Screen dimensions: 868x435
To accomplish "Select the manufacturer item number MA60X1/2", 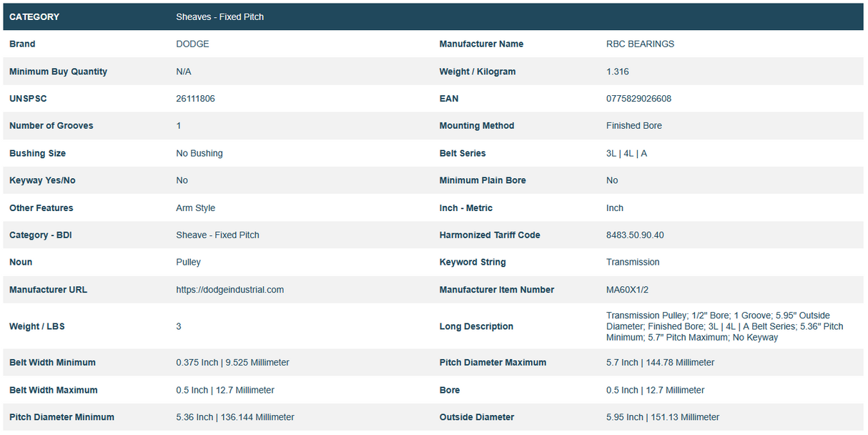I will (628, 290).
